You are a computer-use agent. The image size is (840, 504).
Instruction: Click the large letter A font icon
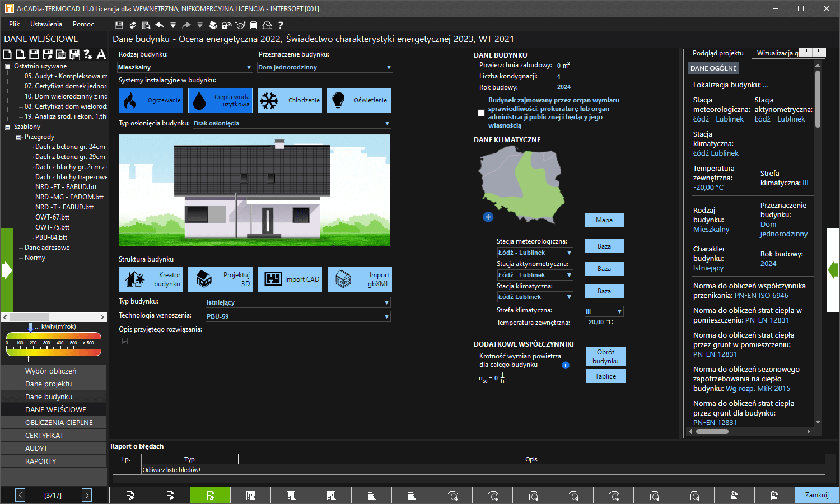pos(101,54)
